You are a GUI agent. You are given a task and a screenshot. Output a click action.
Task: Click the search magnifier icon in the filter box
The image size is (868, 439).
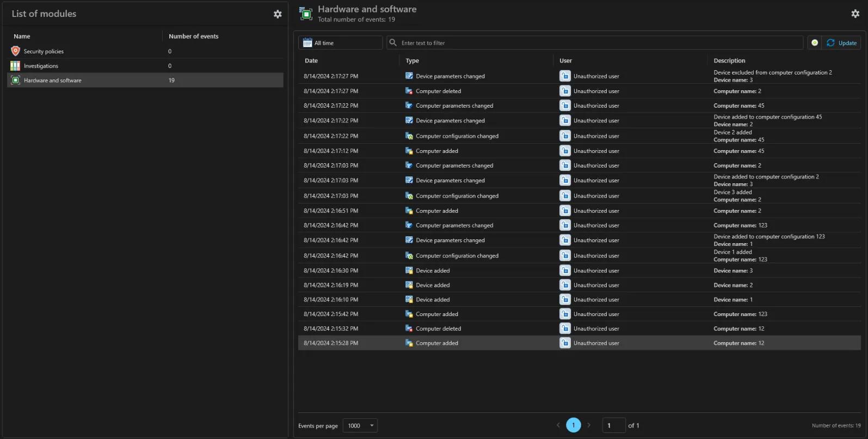pos(393,42)
